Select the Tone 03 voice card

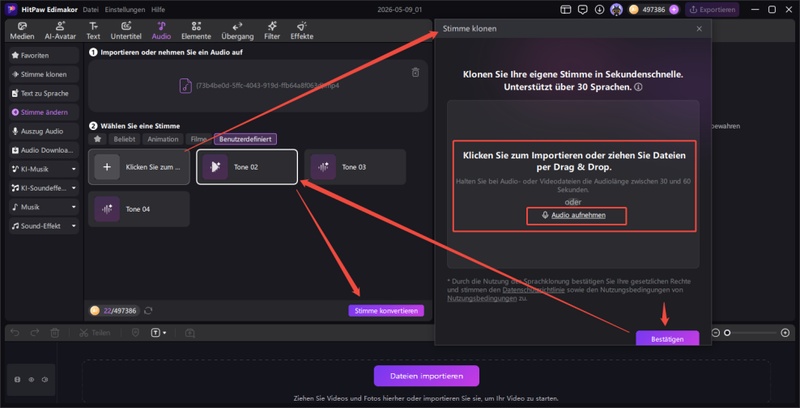pos(355,167)
